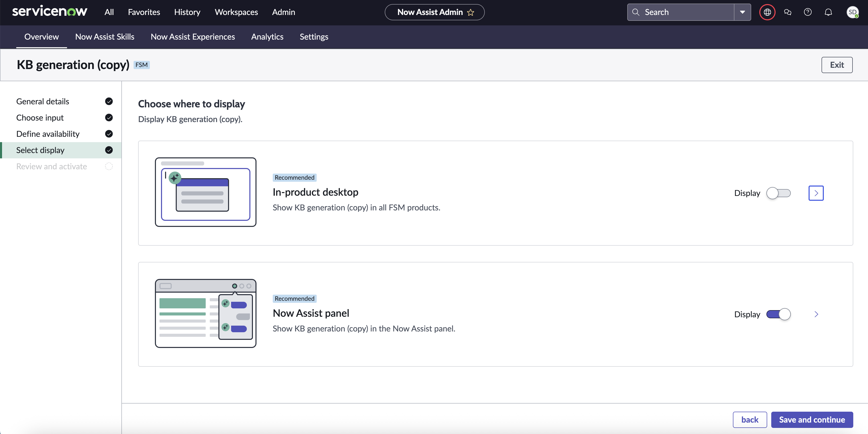Click the In-product desktop illustration
868x434 pixels.
tap(205, 192)
